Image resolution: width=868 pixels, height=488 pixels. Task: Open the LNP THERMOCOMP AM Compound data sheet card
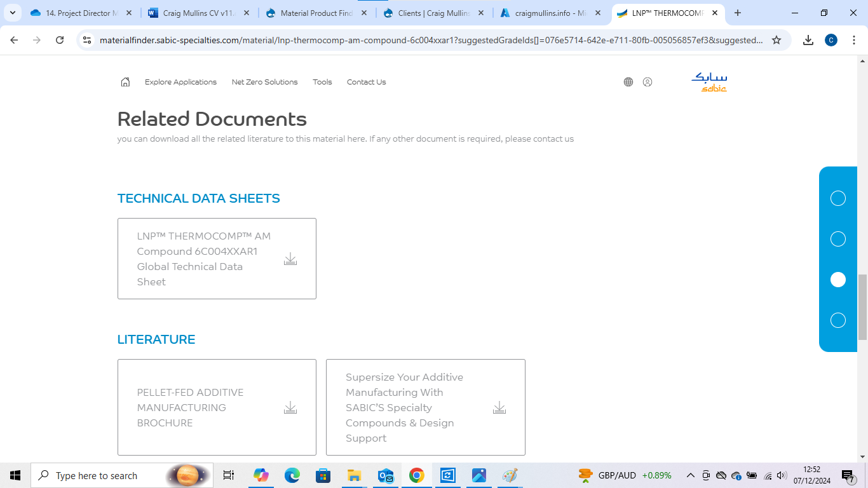(217, 259)
